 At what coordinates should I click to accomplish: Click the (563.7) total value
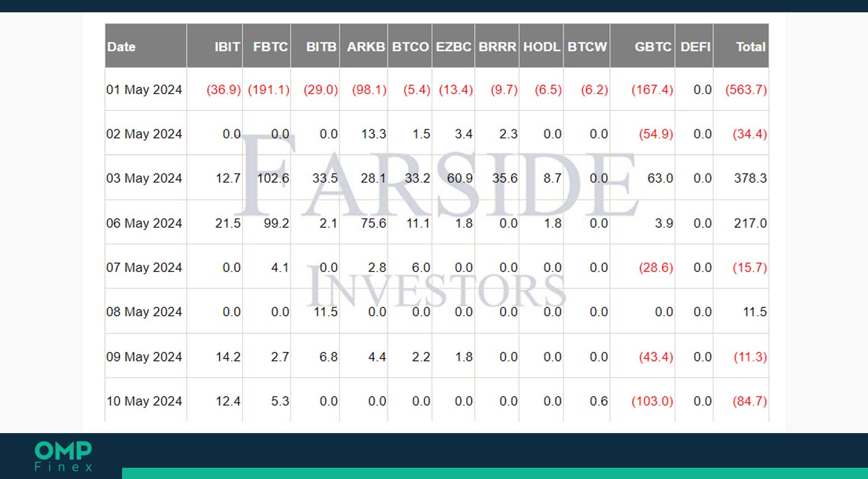[x=746, y=90]
